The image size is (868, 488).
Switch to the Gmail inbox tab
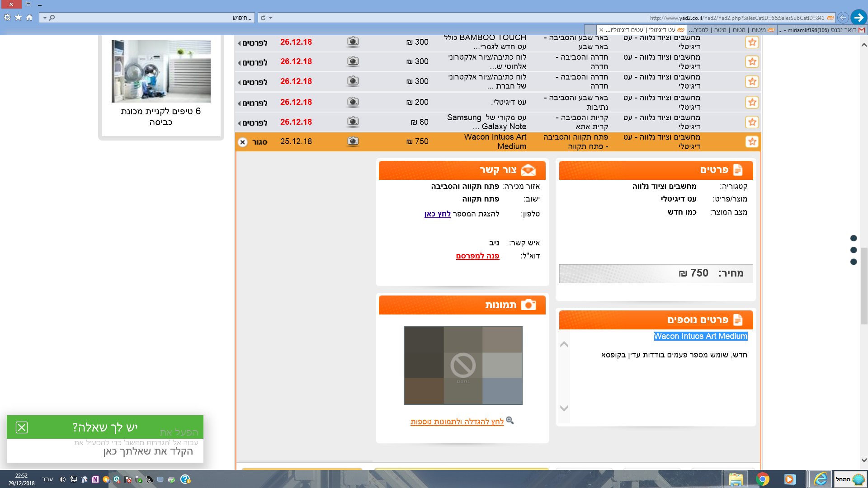823,30
